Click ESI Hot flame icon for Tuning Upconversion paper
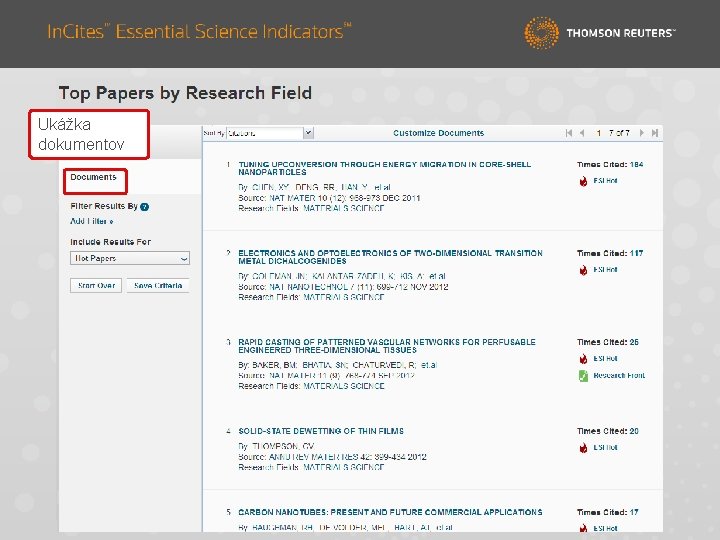Screen dimensions: 720x540 pos(583,181)
